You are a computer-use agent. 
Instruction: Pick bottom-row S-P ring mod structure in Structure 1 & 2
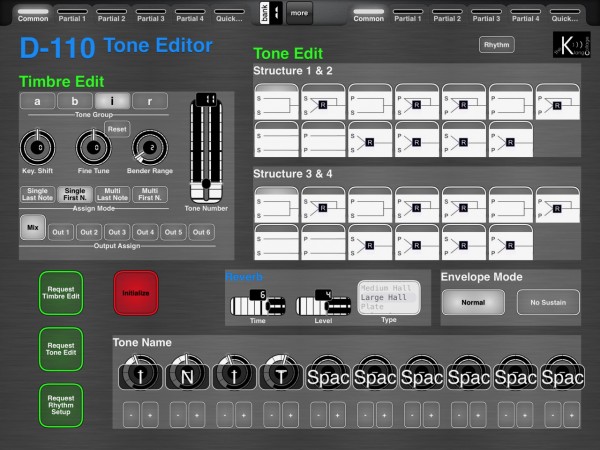[x=464, y=139]
